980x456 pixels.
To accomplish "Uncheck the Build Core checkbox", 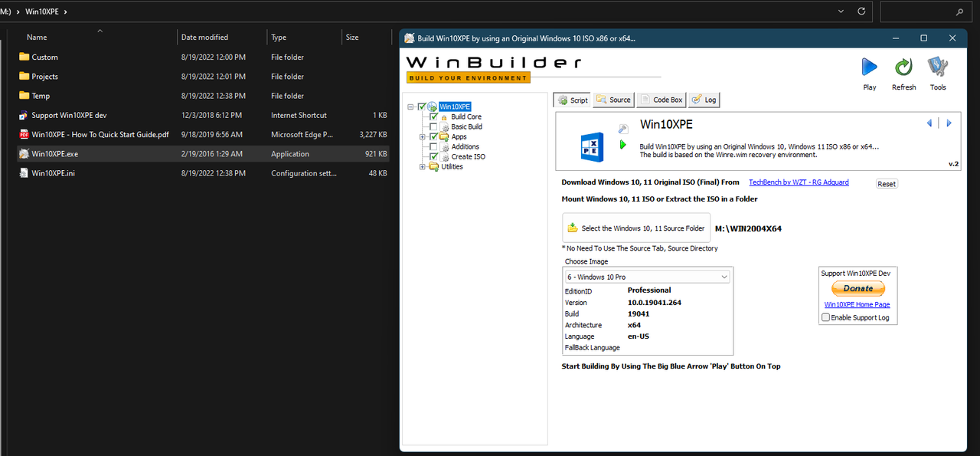I will coord(433,116).
